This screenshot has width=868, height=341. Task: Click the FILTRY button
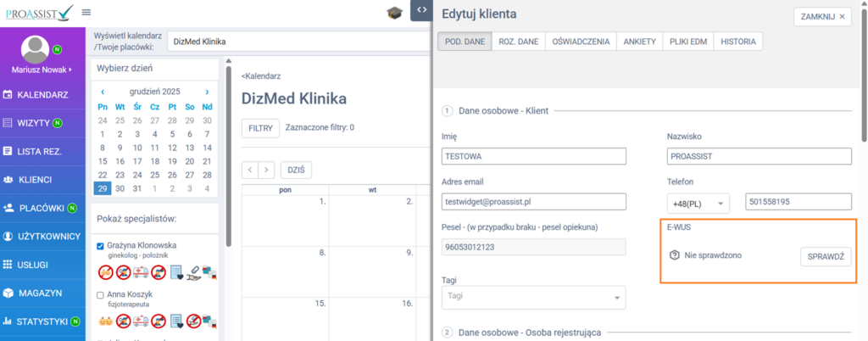click(260, 128)
